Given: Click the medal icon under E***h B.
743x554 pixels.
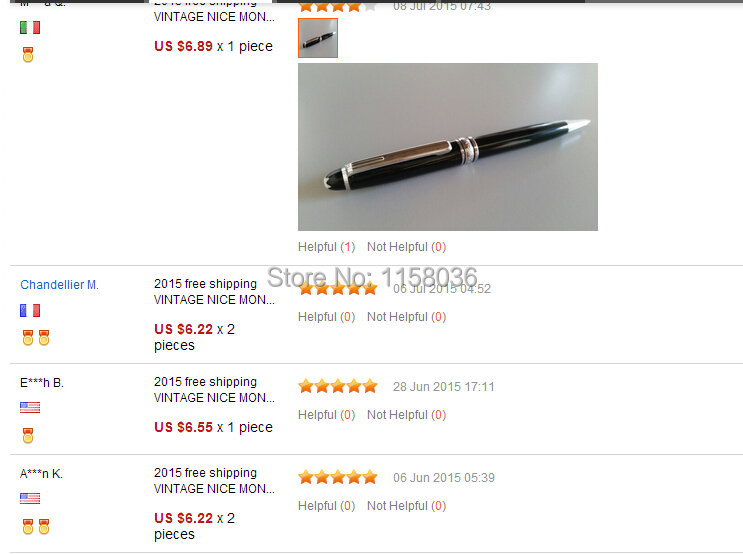Looking at the screenshot, I should (x=28, y=436).
